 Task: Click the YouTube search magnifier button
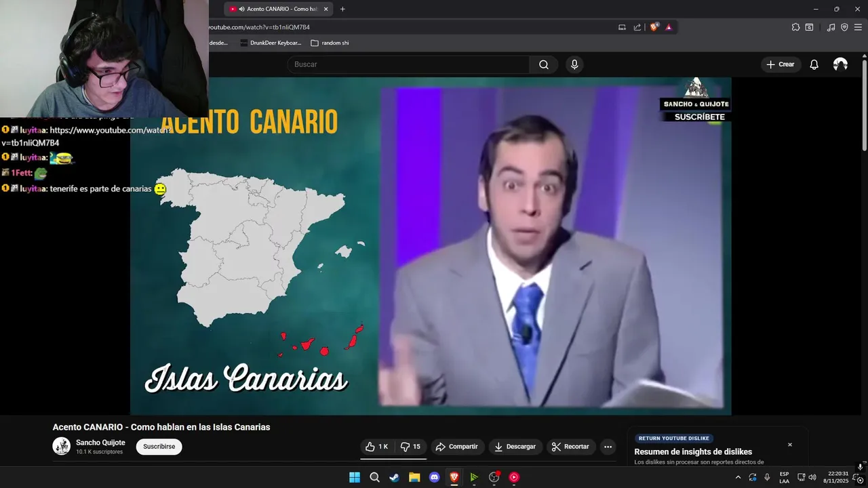[544, 64]
